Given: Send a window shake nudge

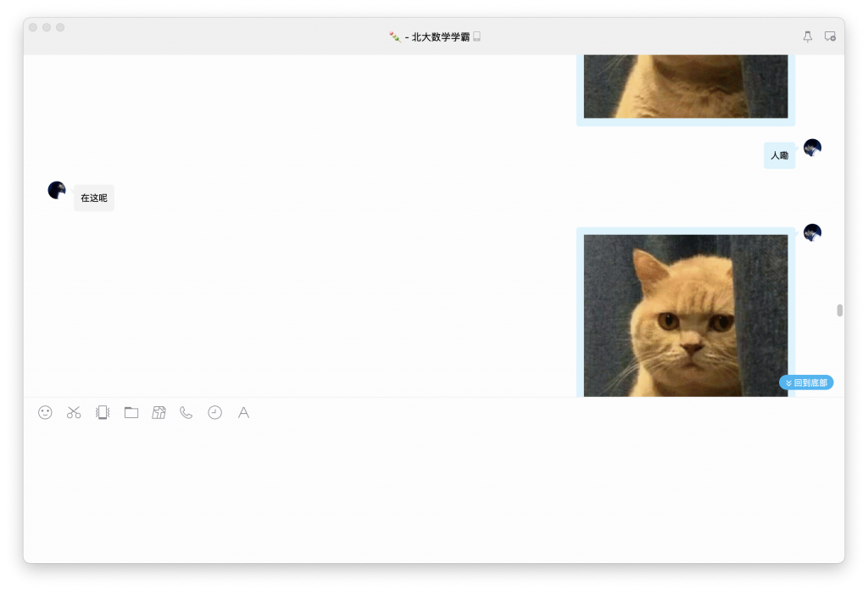Looking at the screenshot, I should (103, 412).
